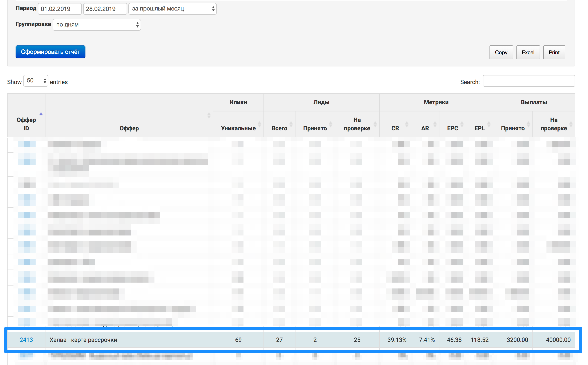Viewport: 588px width, 365px height.
Task: Click the Оффер ID sort arrow icon
Action: click(41, 114)
